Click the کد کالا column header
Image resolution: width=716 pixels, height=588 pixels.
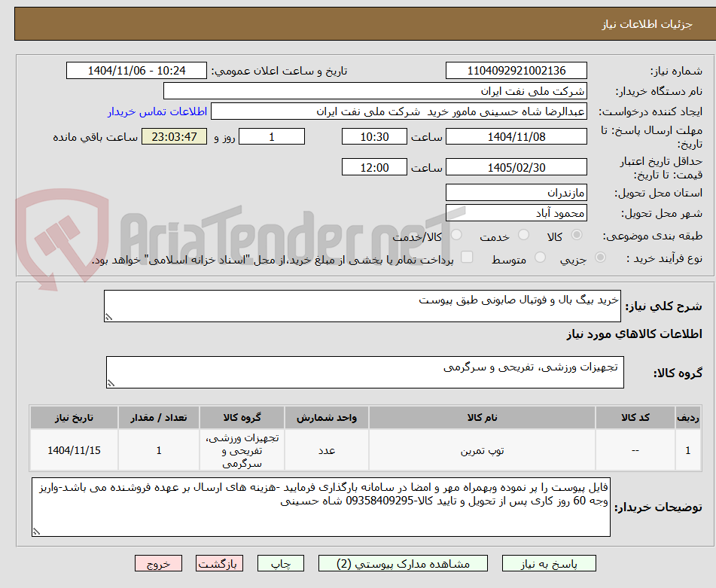point(635,418)
